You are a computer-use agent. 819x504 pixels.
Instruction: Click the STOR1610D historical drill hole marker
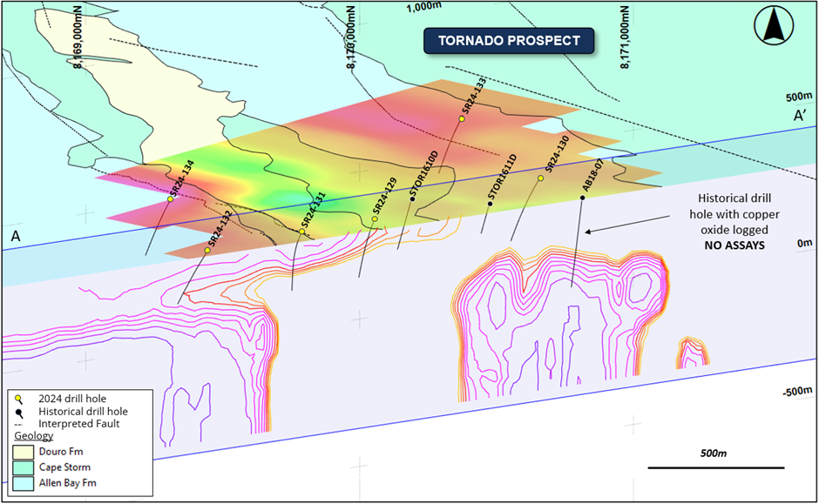(413, 198)
